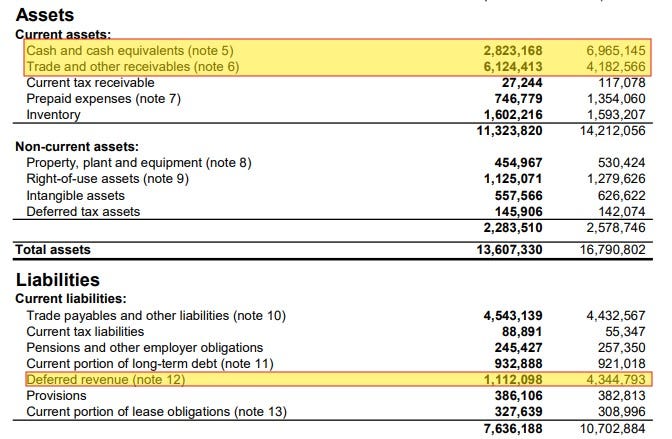Click inventory value 1,602,216
The height and width of the screenshot is (439, 672).
(513, 115)
